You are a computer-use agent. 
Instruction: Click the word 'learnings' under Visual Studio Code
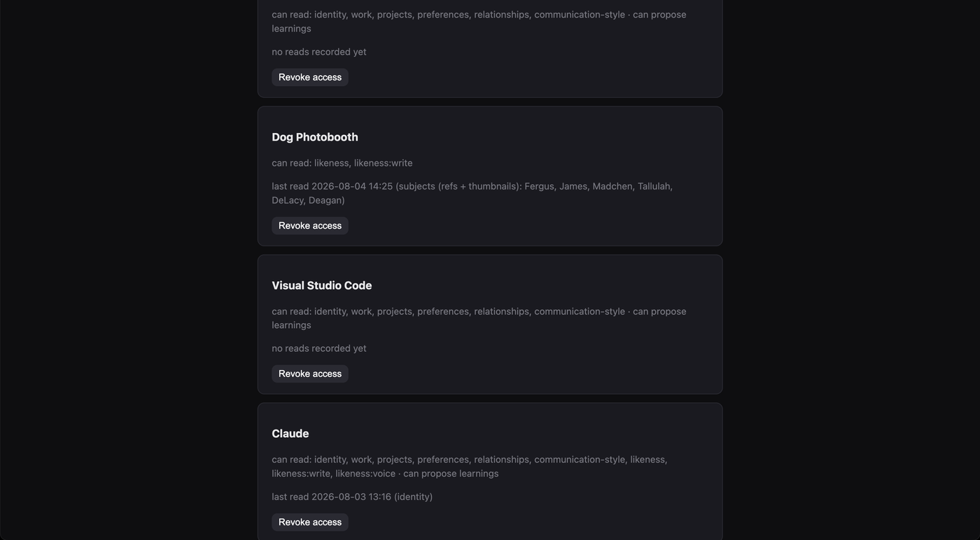[291, 325]
